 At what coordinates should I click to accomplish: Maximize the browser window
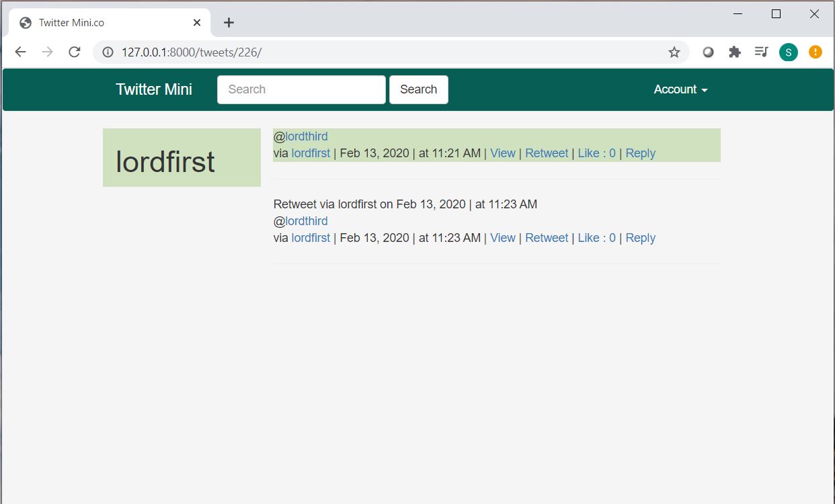pyautogui.click(x=776, y=13)
